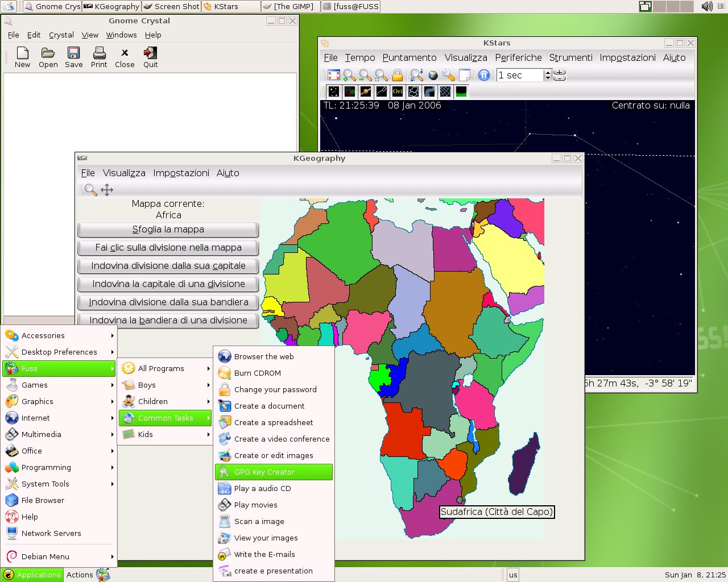Pause the KStars clock

[x=484, y=75]
